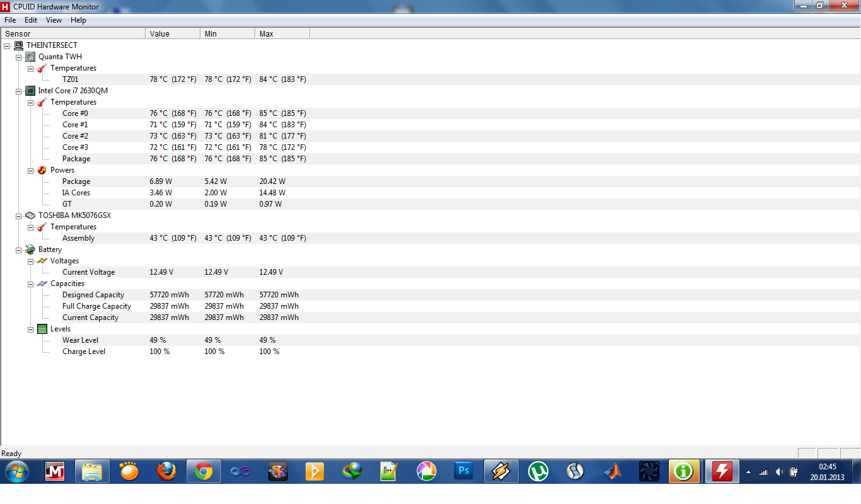Open Malwarebytes from the taskbar
The height and width of the screenshot is (504, 861).
[x=55, y=471]
